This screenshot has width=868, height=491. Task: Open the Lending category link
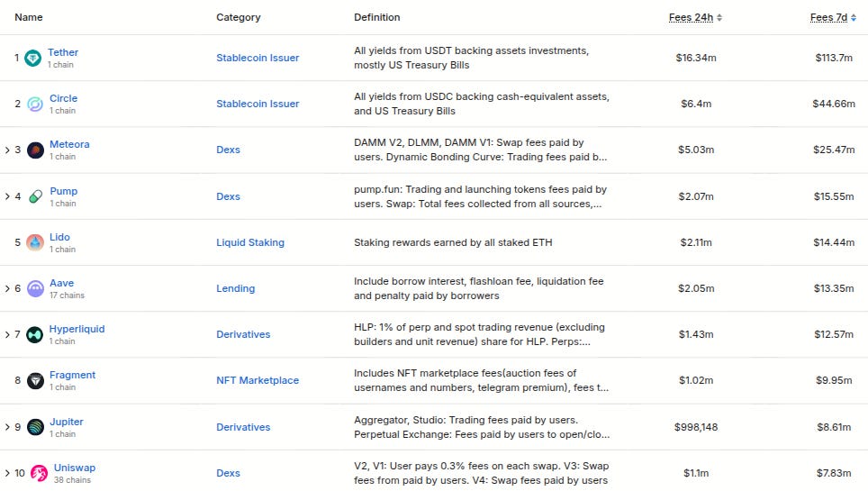(235, 288)
